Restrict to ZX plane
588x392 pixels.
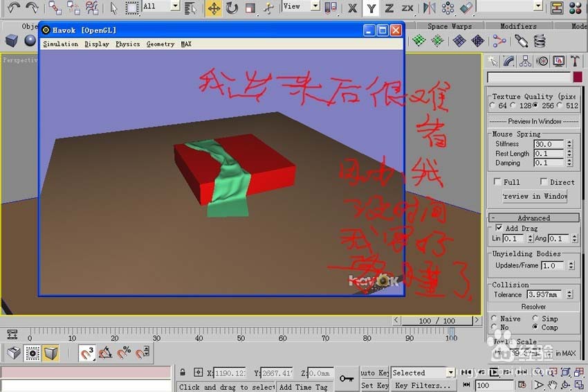(407, 8)
